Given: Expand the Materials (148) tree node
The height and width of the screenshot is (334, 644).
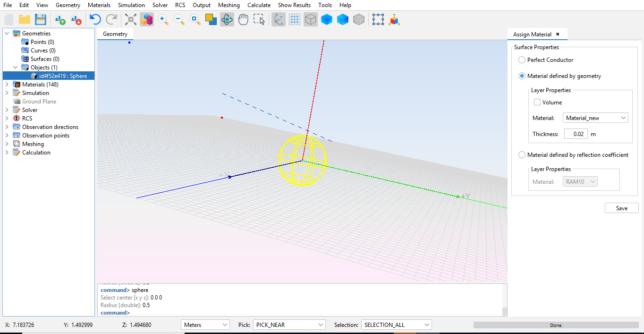Looking at the screenshot, I should click(x=7, y=85).
